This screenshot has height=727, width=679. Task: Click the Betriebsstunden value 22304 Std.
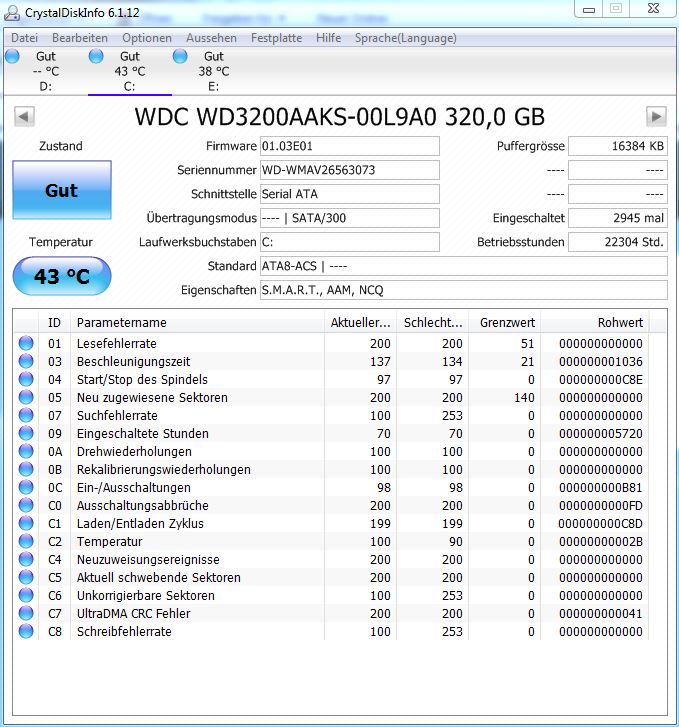point(618,242)
